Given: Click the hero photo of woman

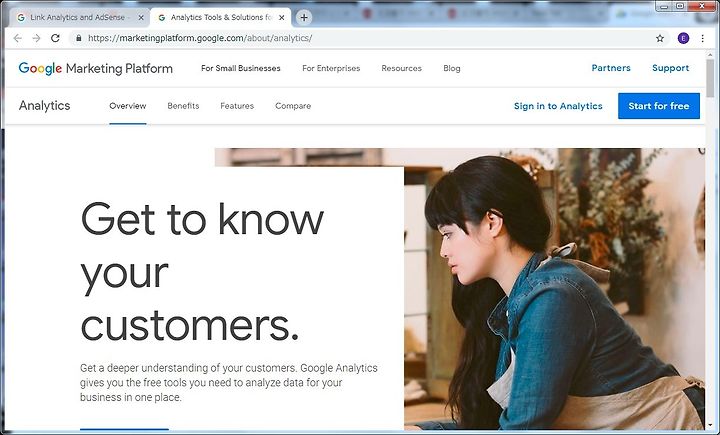Looking at the screenshot, I should 554,288.
